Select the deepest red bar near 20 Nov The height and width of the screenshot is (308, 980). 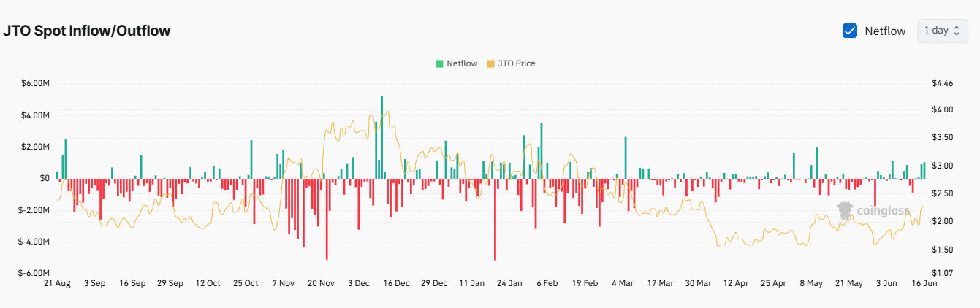coord(327,218)
